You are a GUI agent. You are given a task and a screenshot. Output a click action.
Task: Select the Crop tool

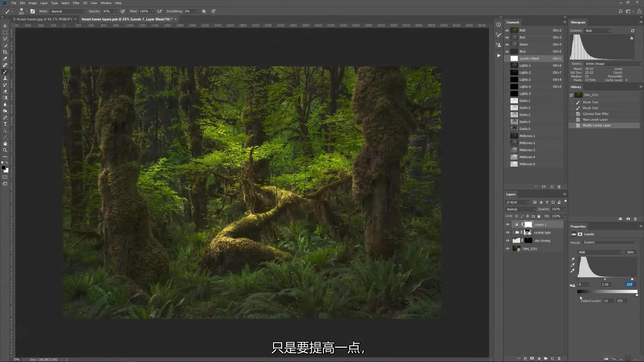coord(5,52)
